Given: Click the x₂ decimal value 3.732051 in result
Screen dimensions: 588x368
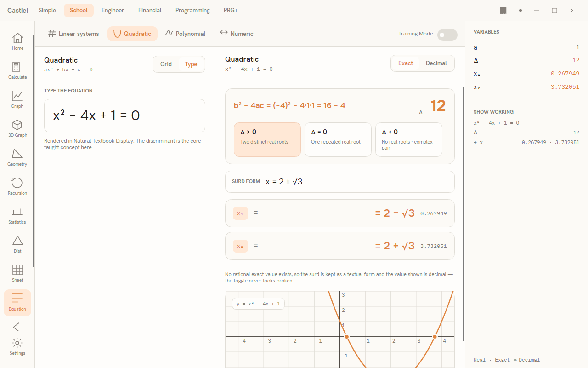Looking at the screenshot, I should coord(434,246).
